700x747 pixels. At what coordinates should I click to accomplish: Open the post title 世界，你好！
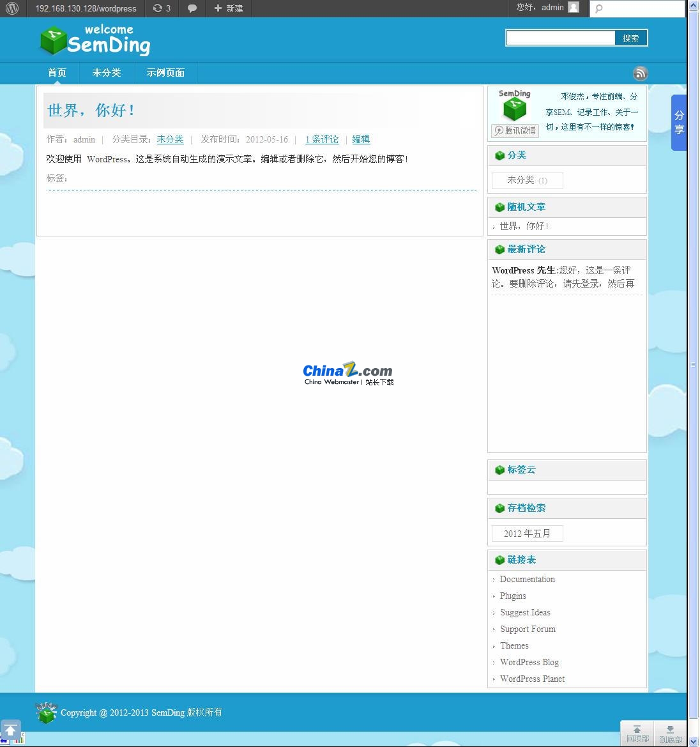pyautogui.click(x=91, y=110)
